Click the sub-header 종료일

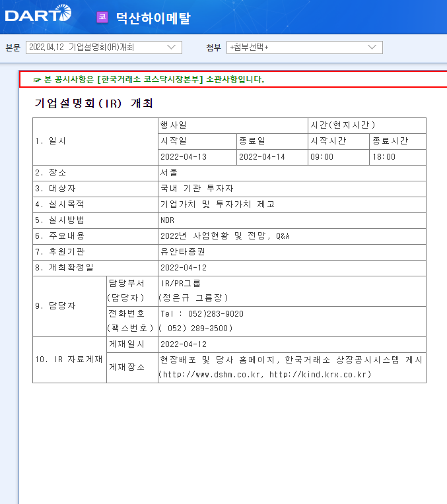tap(252, 141)
